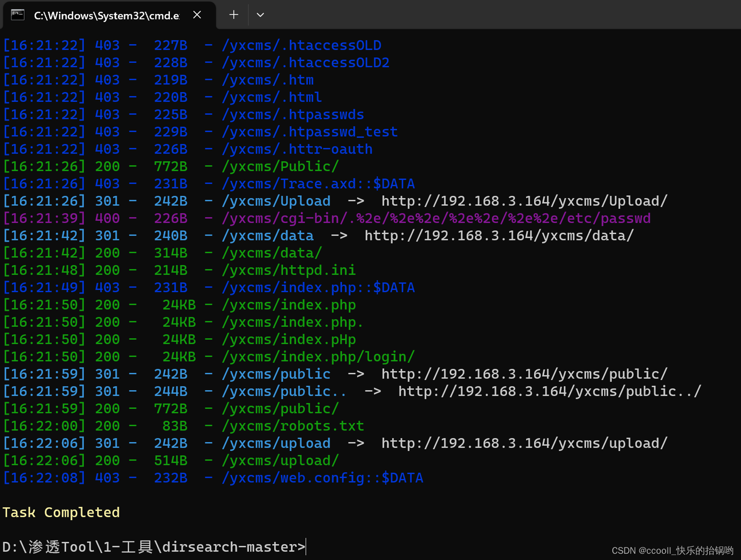Click the purple cgi-bin /etc/passwd path
The width and height of the screenshot is (741, 560).
pos(436,218)
